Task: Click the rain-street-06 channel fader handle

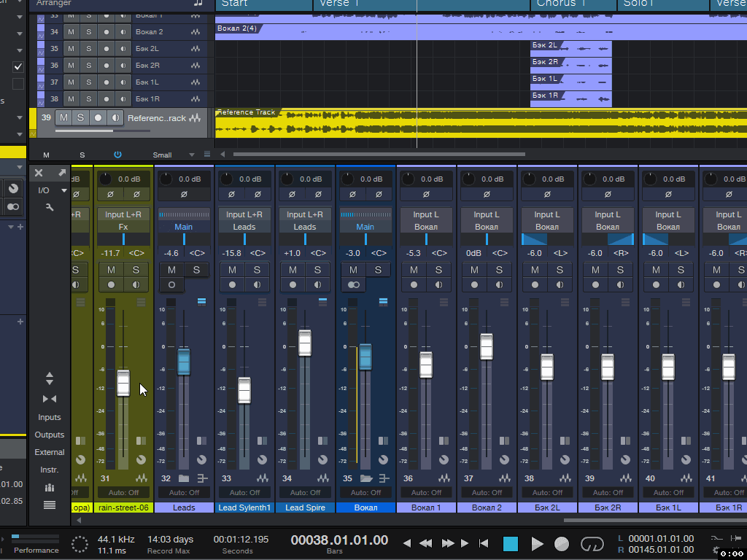Action: point(123,383)
